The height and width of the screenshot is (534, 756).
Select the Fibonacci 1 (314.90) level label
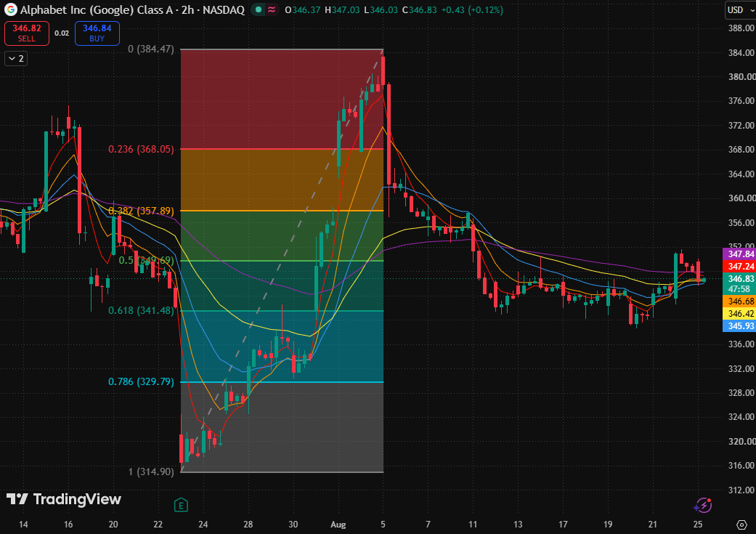click(x=151, y=472)
